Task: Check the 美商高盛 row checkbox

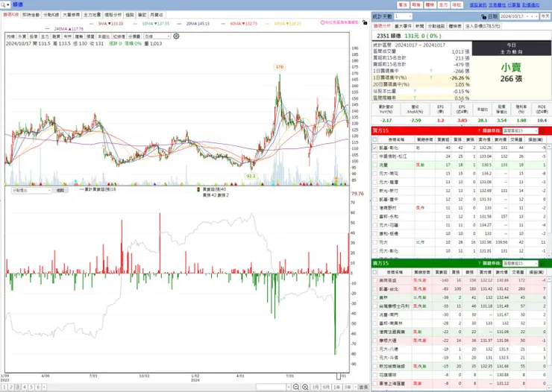Action: point(375,280)
